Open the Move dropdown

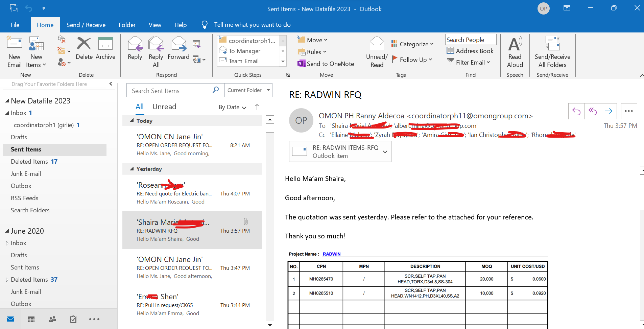[x=312, y=40]
